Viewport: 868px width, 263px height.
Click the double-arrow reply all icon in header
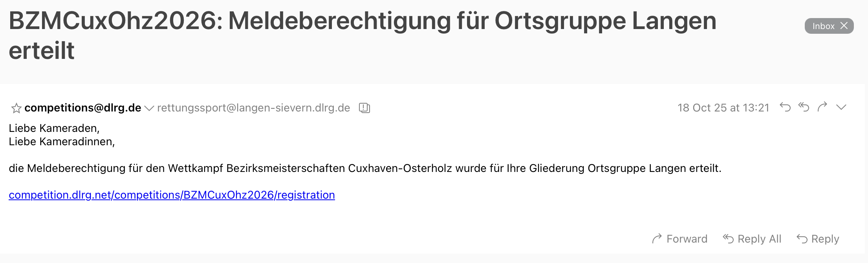[804, 107]
